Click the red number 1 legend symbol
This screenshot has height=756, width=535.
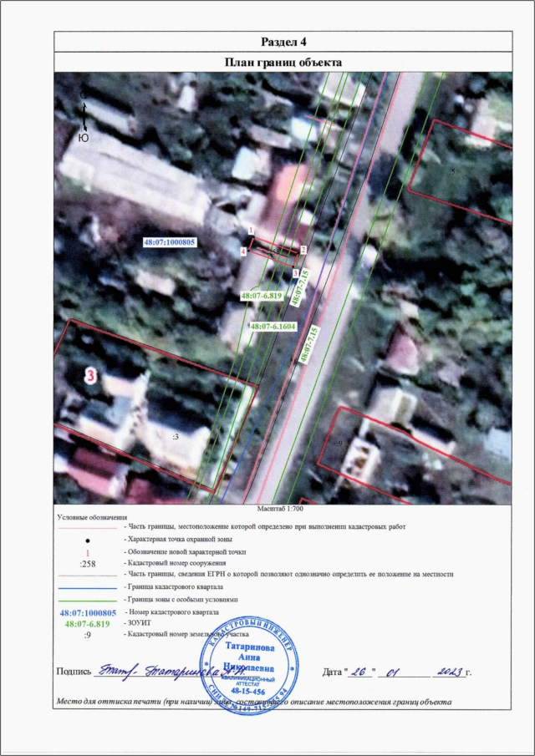(87, 552)
